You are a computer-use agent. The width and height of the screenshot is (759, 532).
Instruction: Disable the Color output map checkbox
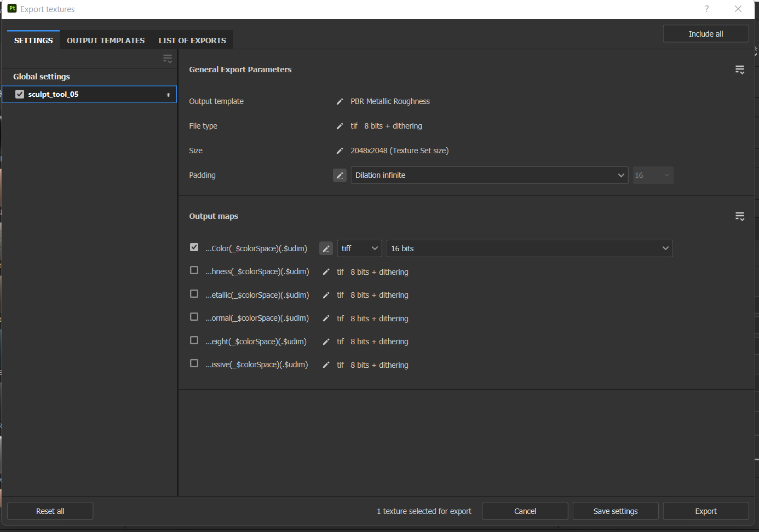(x=194, y=247)
